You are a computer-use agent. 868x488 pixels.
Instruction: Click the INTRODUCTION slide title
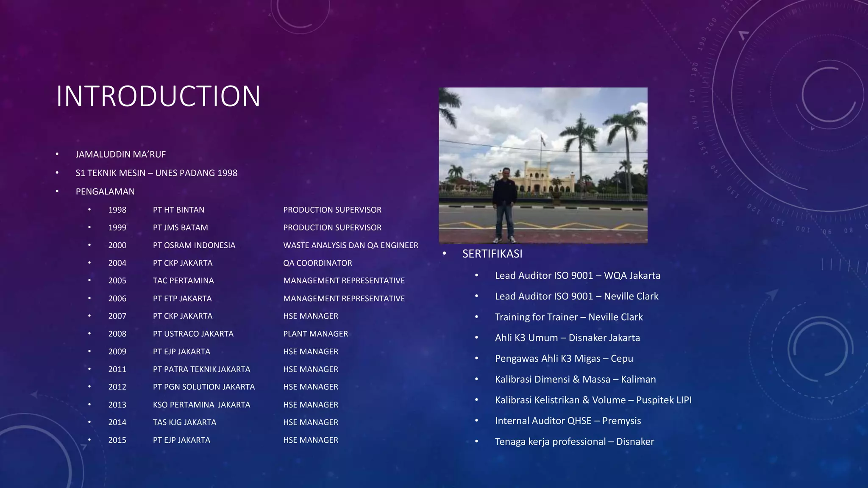(x=158, y=96)
